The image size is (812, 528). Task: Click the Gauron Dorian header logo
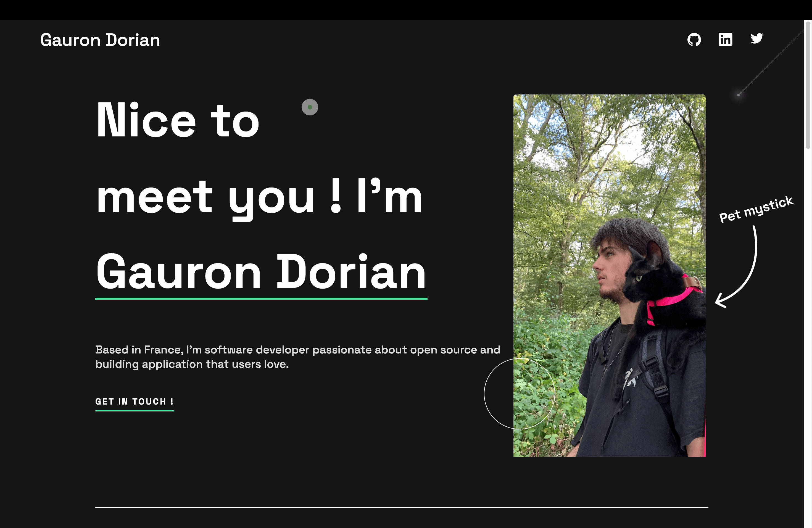pyautogui.click(x=100, y=40)
